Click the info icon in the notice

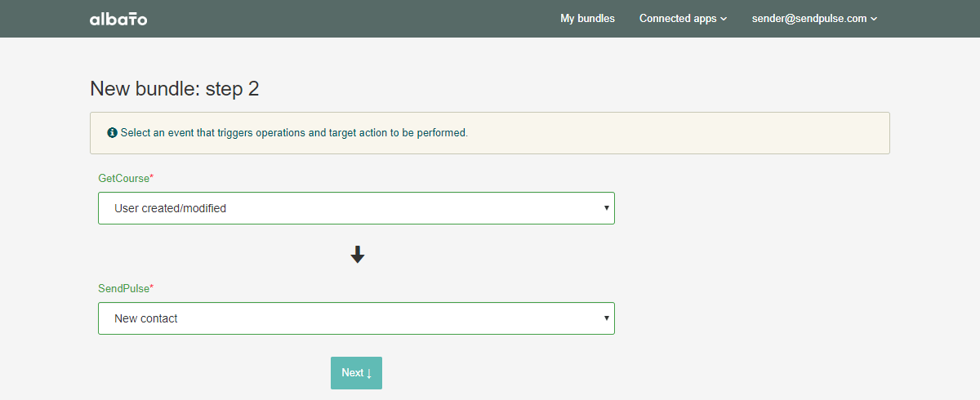(x=113, y=132)
